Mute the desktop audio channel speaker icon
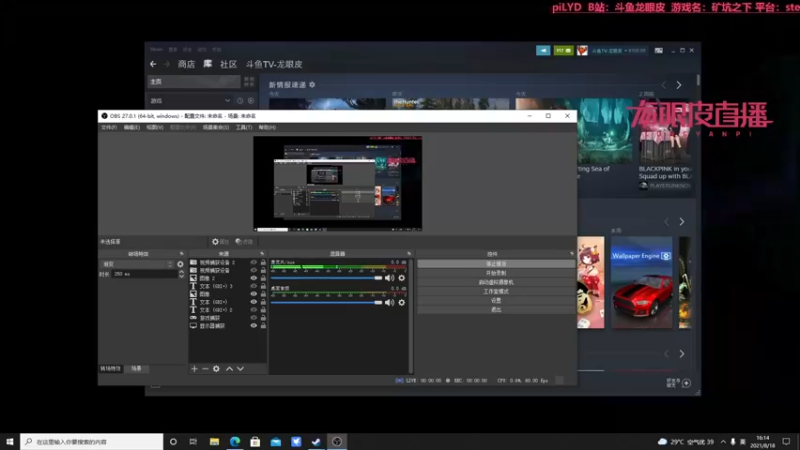Image resolution: width=800 pixels, height=450 pixels. pyautogui.click(x=390, y=303)
